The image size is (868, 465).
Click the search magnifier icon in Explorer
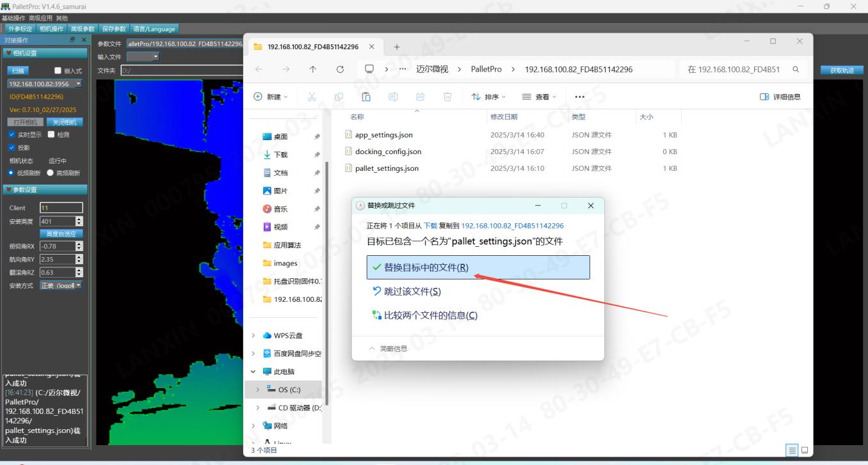click(x=796, y=69)
